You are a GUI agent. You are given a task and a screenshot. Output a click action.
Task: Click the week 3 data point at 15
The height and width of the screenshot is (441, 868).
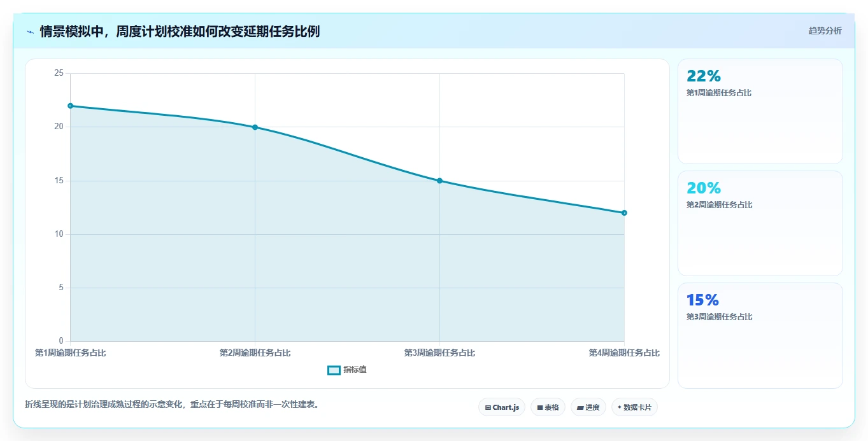439,181
